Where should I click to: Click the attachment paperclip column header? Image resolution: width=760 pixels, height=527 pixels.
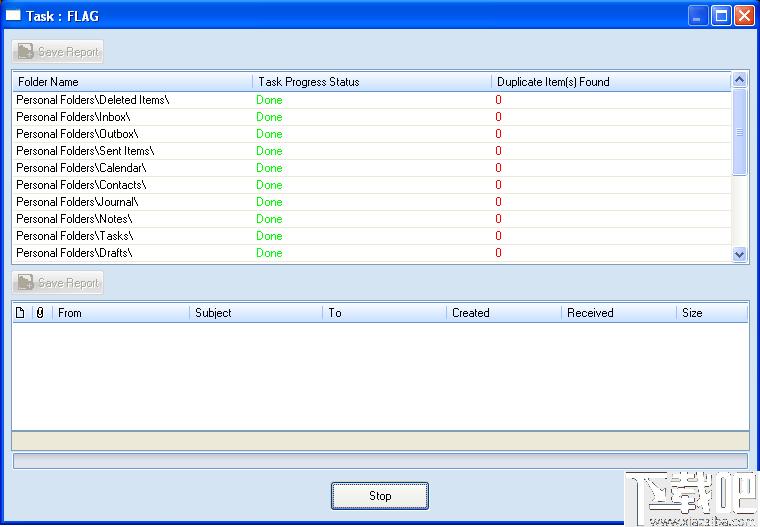pos(40,313)
